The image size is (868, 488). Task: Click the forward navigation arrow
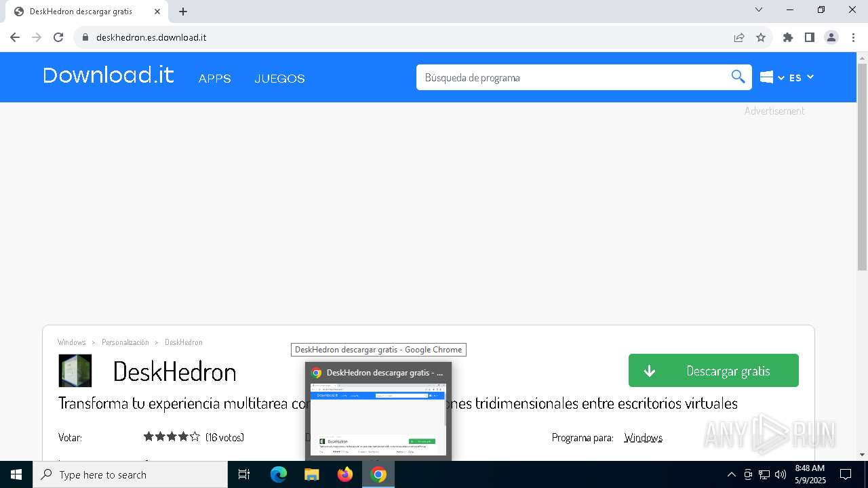[x=37, y=37]
